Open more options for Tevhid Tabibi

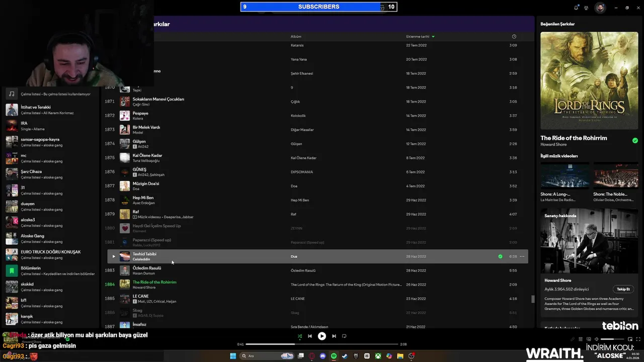tap(522, 256)
